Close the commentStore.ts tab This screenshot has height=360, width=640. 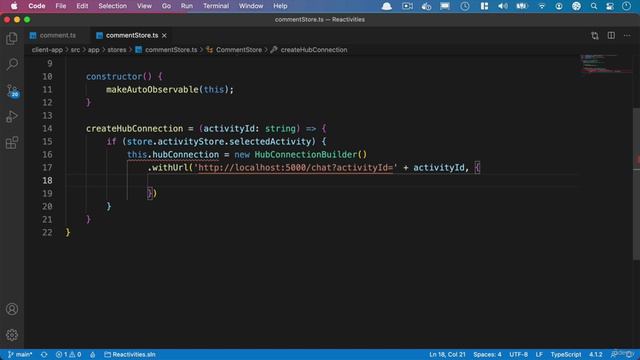click(x=164, y=36)
